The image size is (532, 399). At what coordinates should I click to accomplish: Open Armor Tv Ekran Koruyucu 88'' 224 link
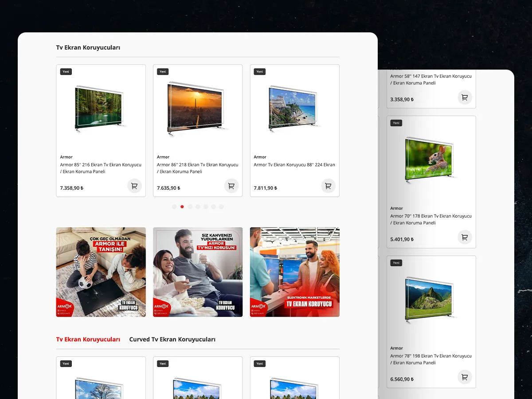click(x=294, y=165)
